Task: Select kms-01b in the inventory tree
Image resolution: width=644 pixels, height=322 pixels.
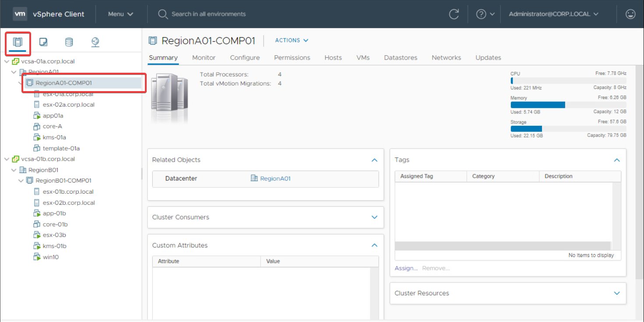Action: 55,246
